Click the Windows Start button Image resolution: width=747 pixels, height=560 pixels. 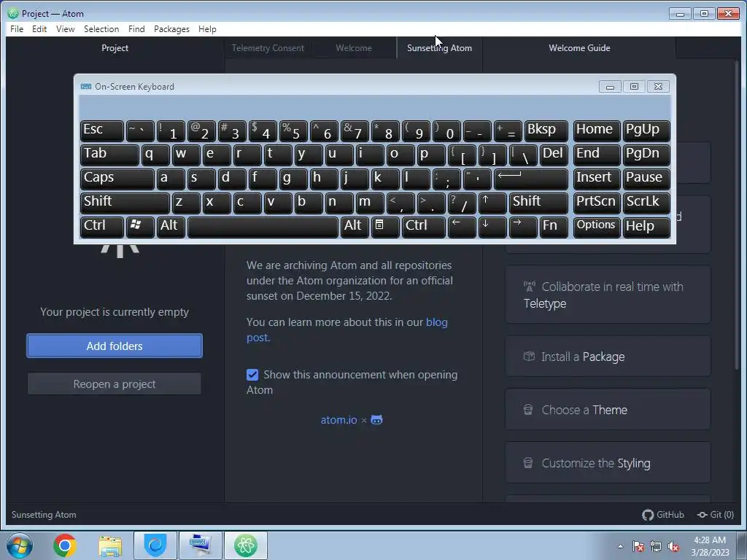pyautogui.click(x=20, y=545)
